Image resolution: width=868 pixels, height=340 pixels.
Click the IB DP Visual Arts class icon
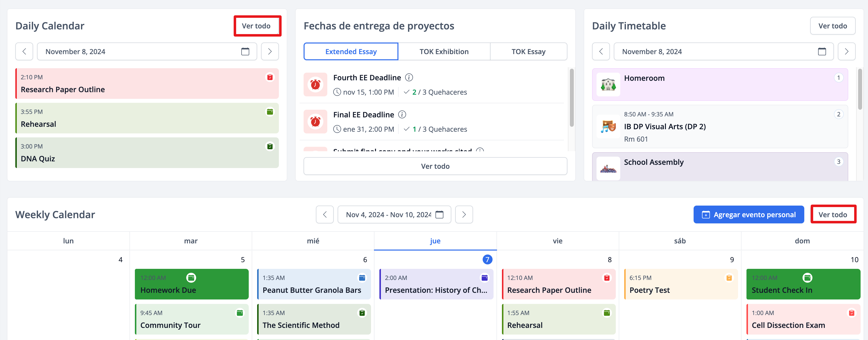[x=608, y=127]
